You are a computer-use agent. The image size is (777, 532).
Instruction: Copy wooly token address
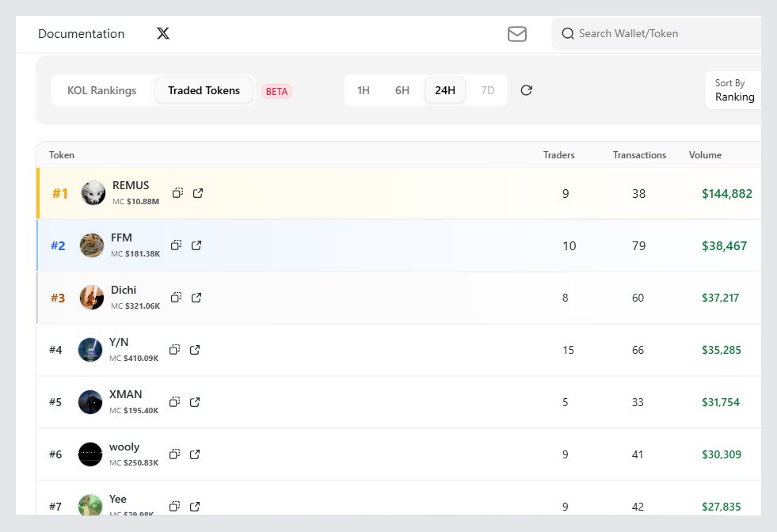pyautogui.click(x=174, y=454)
